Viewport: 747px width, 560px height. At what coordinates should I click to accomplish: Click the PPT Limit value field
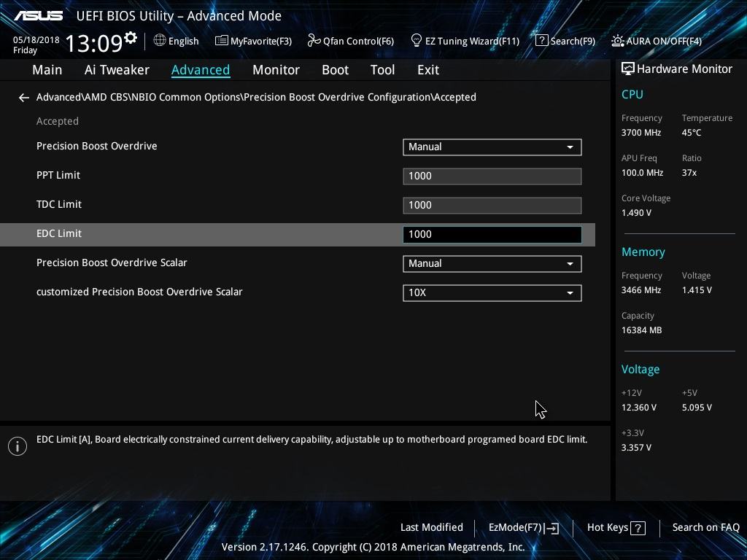click(x=492, y=176)
